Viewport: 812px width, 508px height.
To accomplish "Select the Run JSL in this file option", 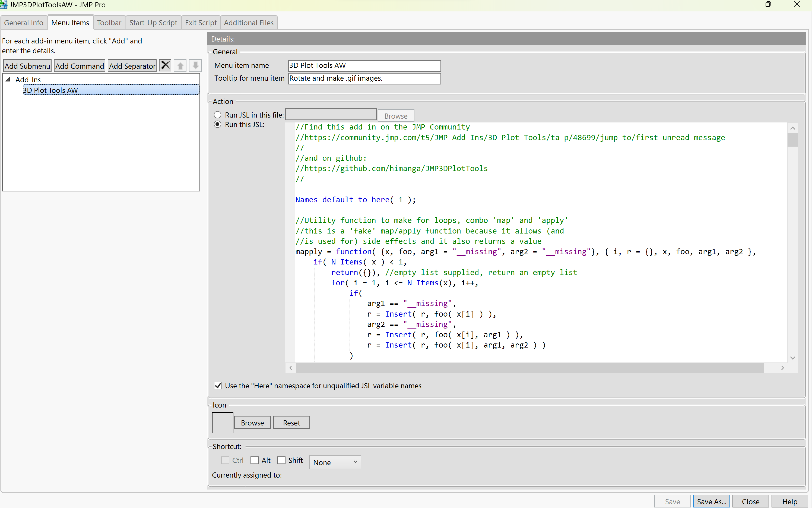I will 218,115.
